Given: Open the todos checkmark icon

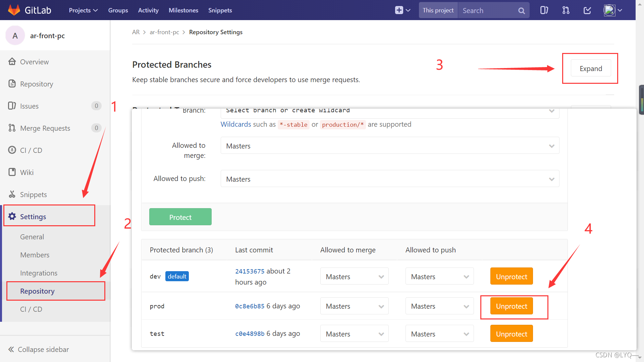Looking at the screenshot, I should (x=587, y=10).
